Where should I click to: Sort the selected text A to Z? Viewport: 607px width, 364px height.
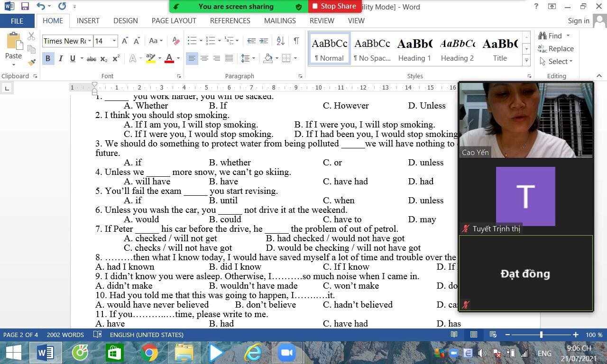point(280,41)
